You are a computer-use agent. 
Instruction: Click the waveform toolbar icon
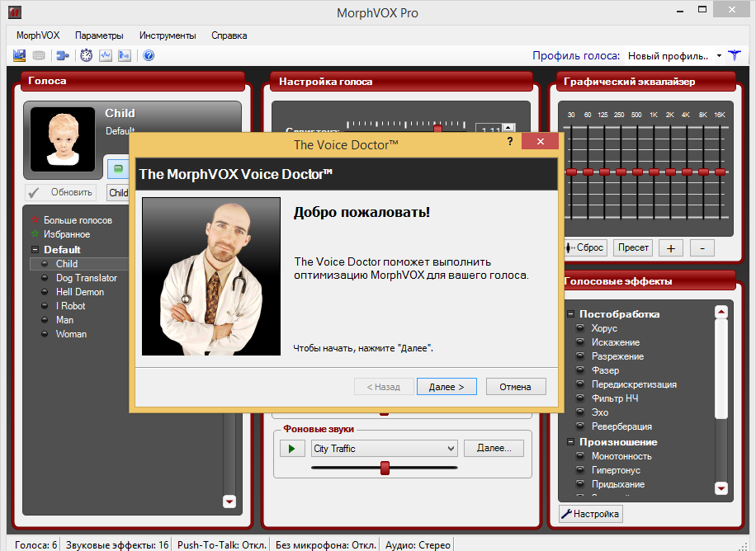pos(106,55)
